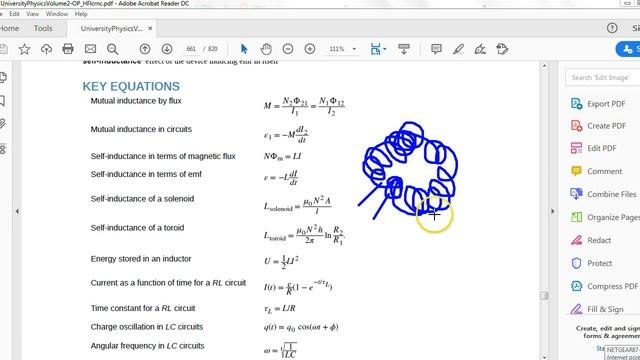Collapse the right tools pane
The height and width of the screenshot is (360, 640).
553,211
